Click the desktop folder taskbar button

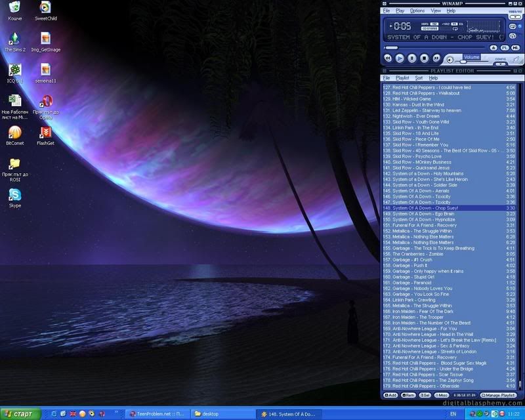point(222,414)
